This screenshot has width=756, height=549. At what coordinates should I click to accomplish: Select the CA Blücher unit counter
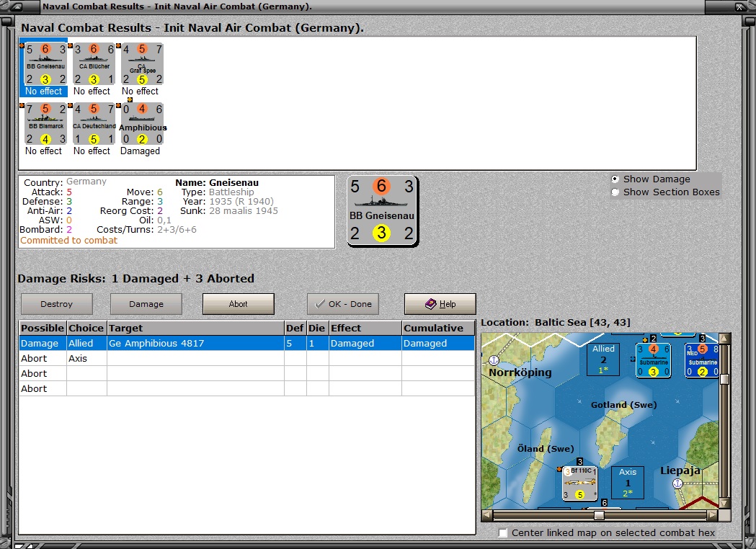[94, 63]
